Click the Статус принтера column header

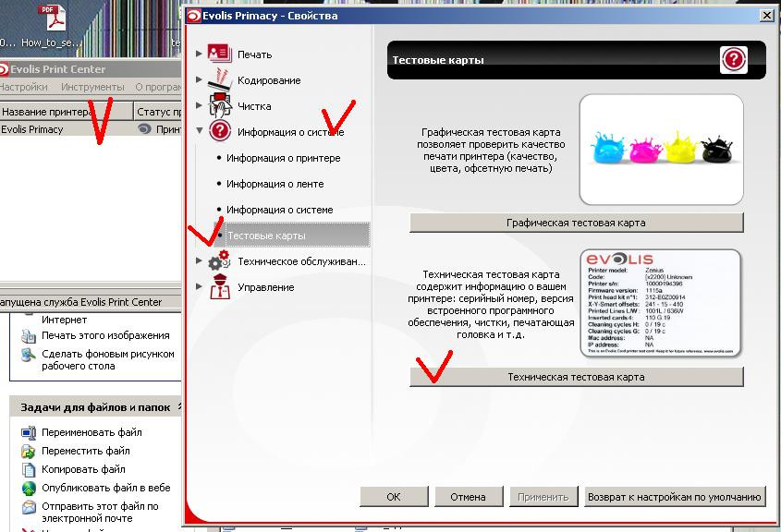pyautogui.click(x=158, y=112)
